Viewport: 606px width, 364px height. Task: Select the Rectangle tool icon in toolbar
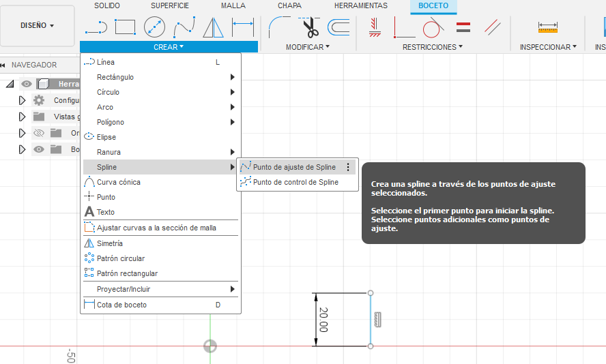pyautogui.click(x=125, y=27)
